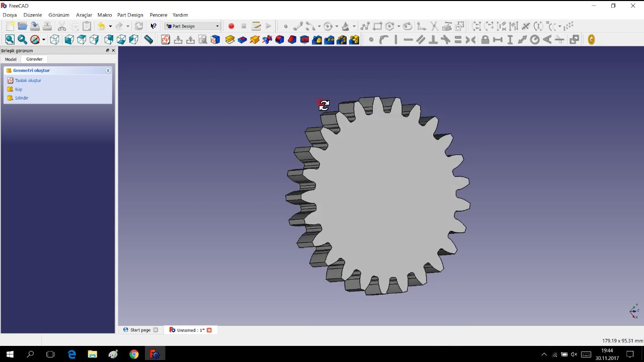Select the polyline sketch tool icon

[x=365, y=26]
